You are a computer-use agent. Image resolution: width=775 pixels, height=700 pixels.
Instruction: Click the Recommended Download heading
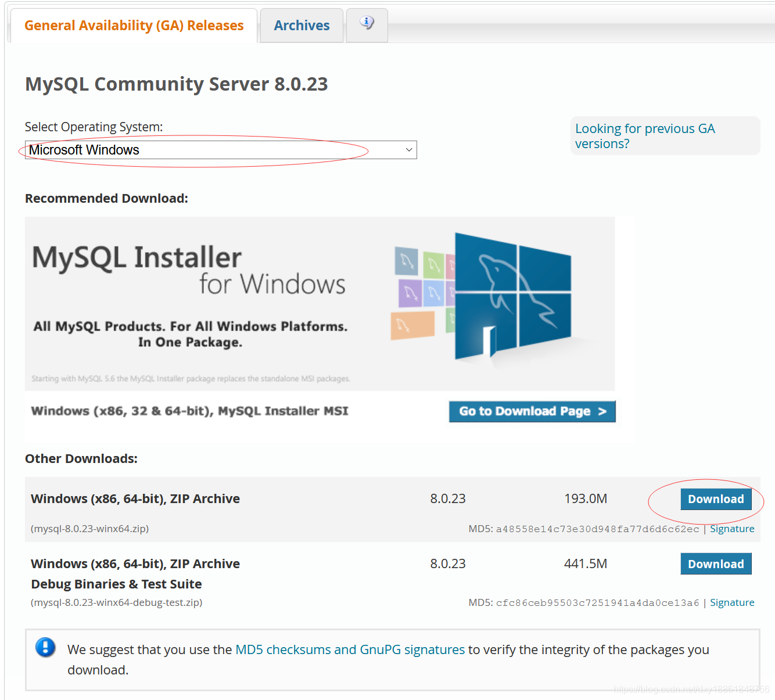[x=106, y=199]
